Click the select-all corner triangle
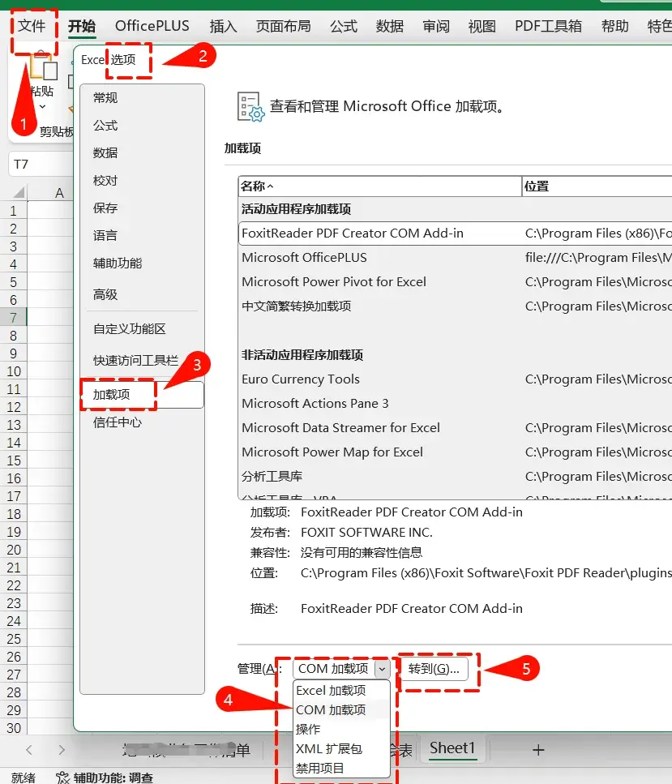 pyautogui.click(x=19, y=192)
